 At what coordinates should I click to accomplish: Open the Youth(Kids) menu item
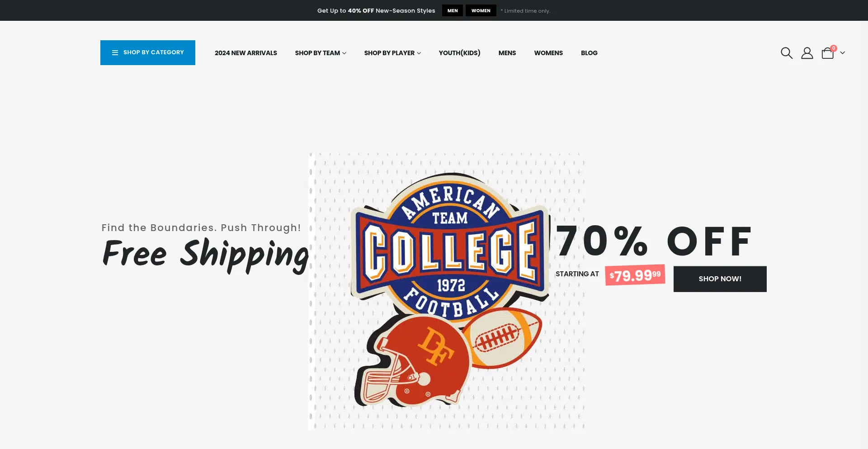(x=459, y=53)
